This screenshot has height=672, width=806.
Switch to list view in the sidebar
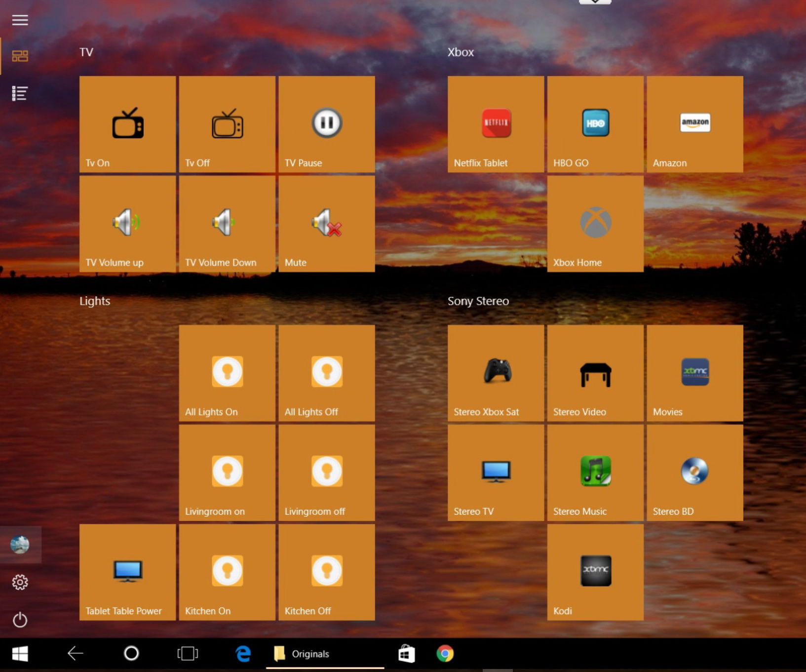[x=20, y=93]
